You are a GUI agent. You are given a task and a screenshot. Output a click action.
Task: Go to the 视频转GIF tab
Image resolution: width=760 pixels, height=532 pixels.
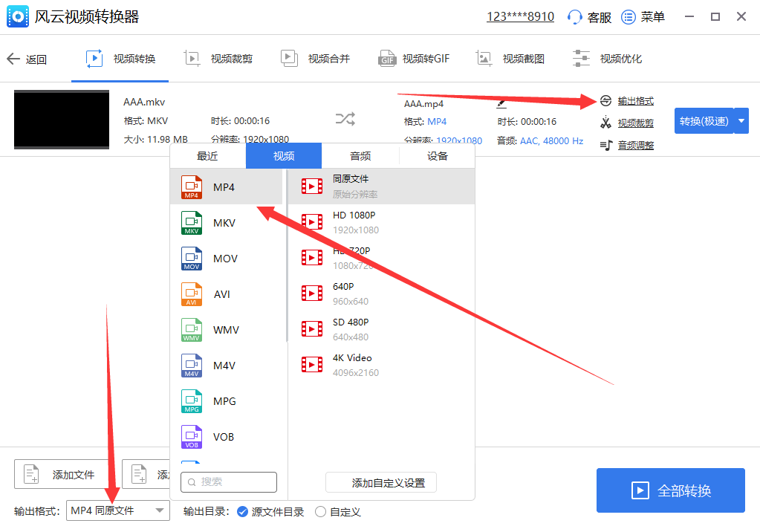point(414,59)
